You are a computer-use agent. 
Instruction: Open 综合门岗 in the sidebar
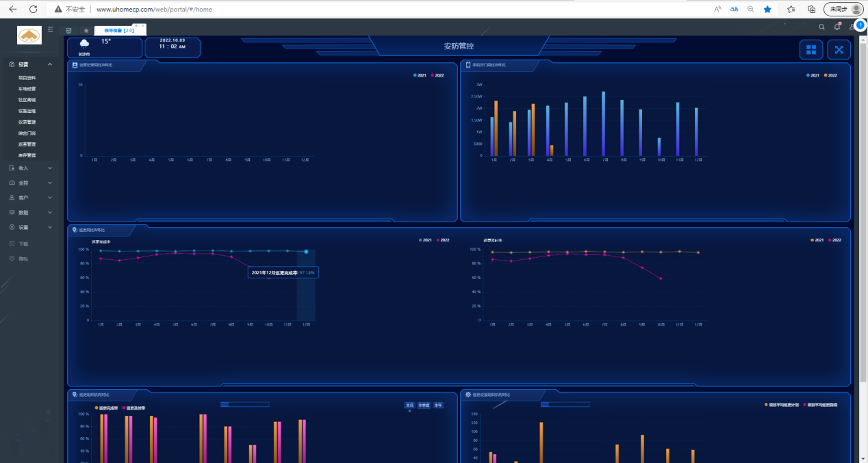pyautogui.click(x=27, y=133)
